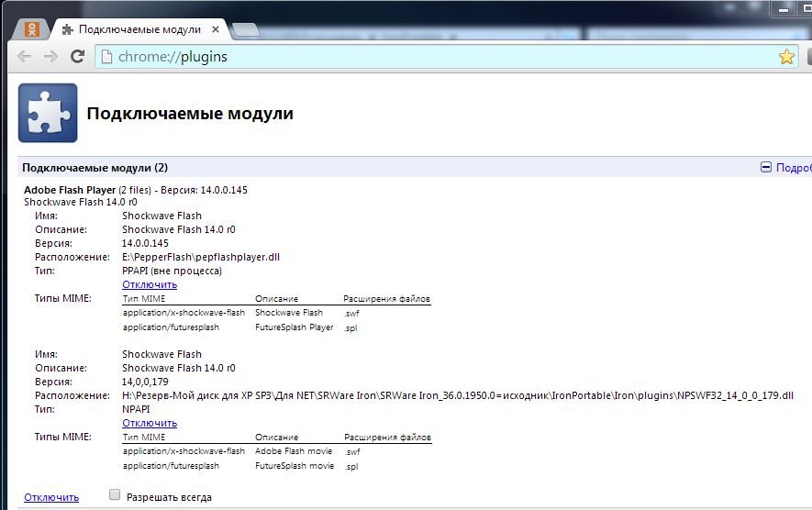812x510 pixels.
Task: Select the version 14.0.0.145 value
Action: point(145,243)
